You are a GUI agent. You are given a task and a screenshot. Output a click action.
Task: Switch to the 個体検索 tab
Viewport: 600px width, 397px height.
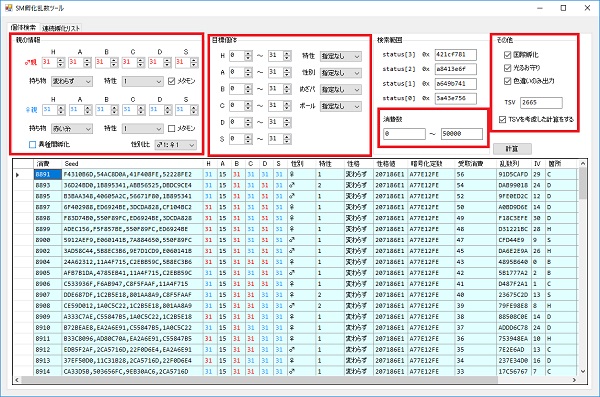pos(23,28)
